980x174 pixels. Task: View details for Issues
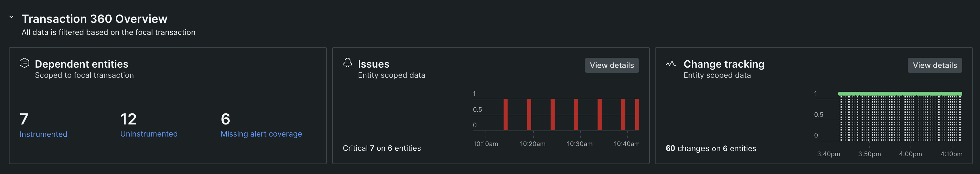(x=611, y=65)
